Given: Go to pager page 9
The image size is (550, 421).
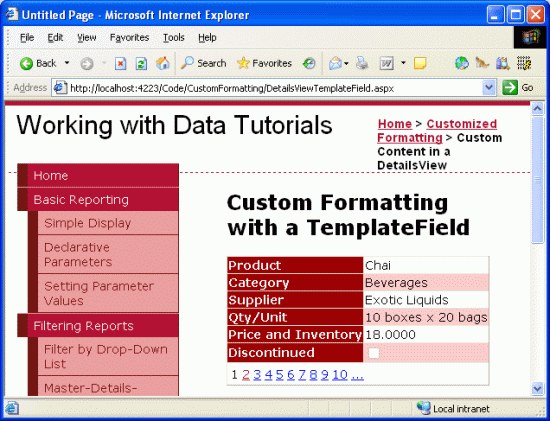Looking at the screenshot, I should pos(324,375).
